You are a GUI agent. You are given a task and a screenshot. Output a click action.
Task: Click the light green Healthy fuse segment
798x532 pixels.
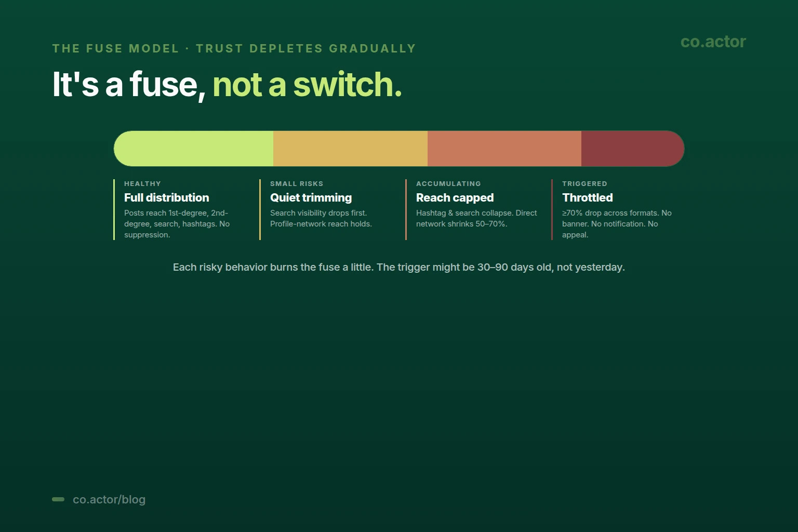pos(193,149)
